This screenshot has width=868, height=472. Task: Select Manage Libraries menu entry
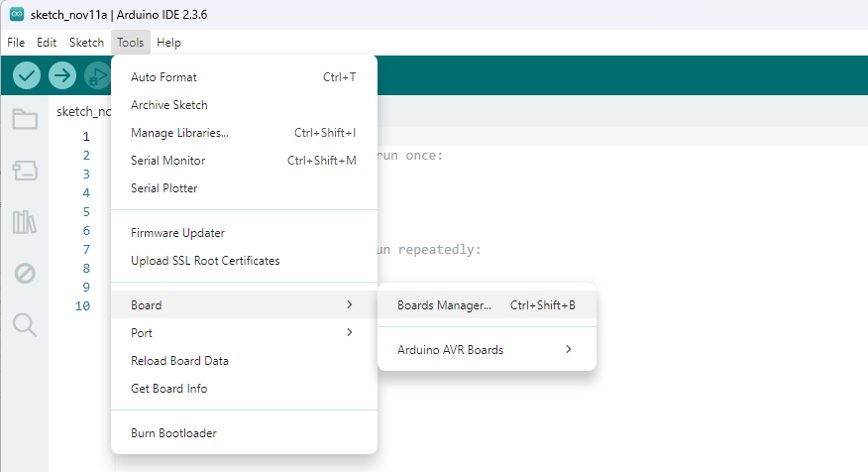click(x=179, y=133)
